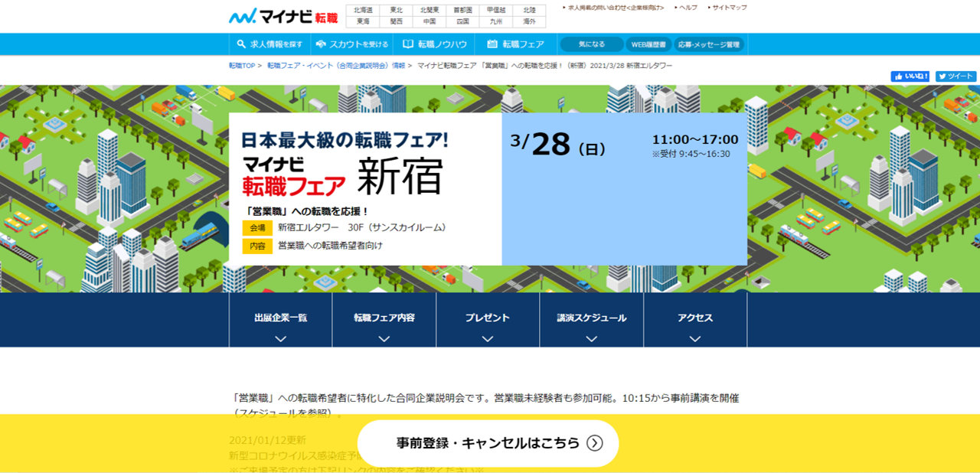This screenshot has width=980, height=473.
Task: Pick the 四国 region link
Action: tap(462, 21)
